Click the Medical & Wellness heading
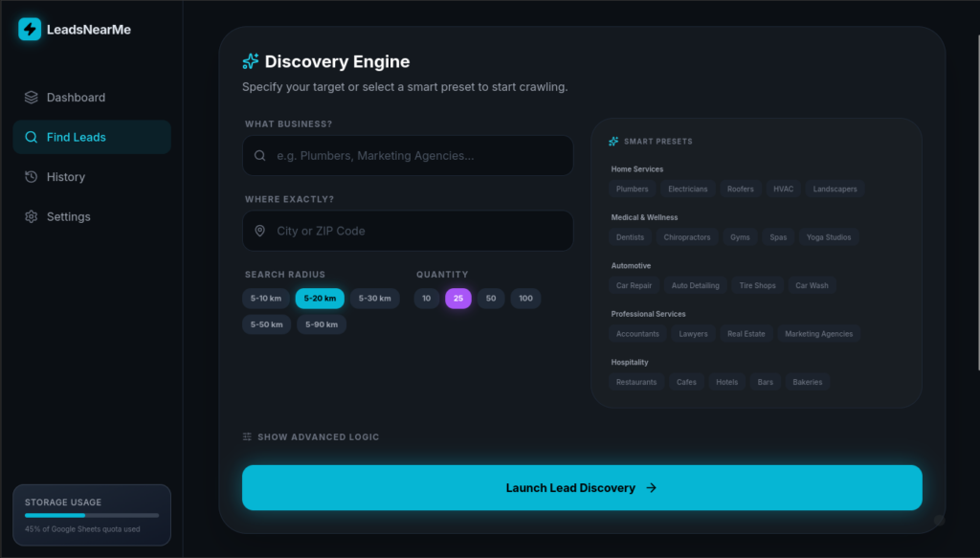 (x=644, y=217)
